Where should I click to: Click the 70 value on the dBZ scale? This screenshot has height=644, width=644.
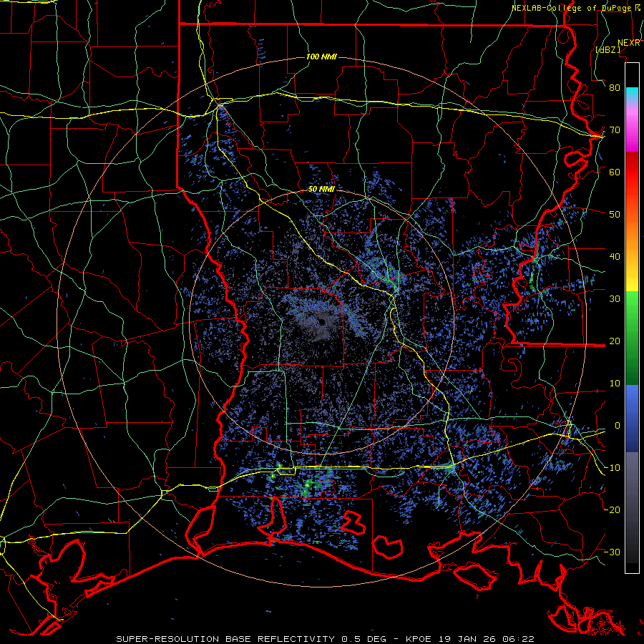pyautogui.click(x=615, y=130)
